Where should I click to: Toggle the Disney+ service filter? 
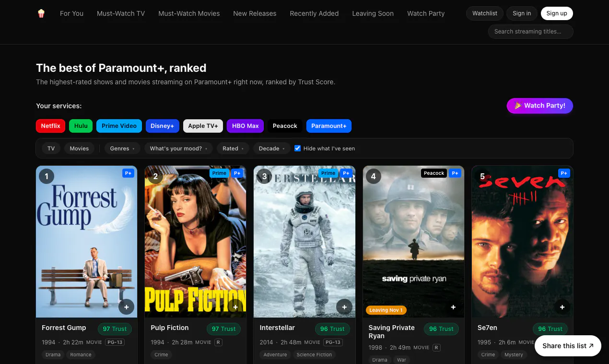pyautogui.click(x=163, y=126)
